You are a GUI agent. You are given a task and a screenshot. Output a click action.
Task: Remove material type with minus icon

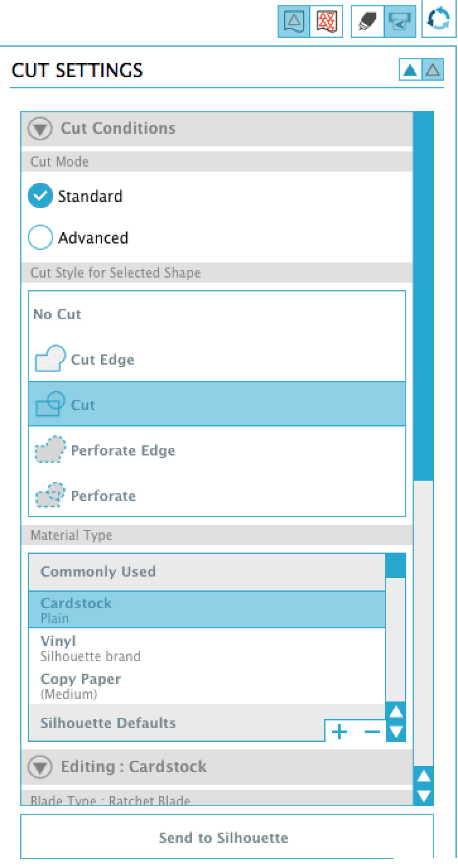372,732
